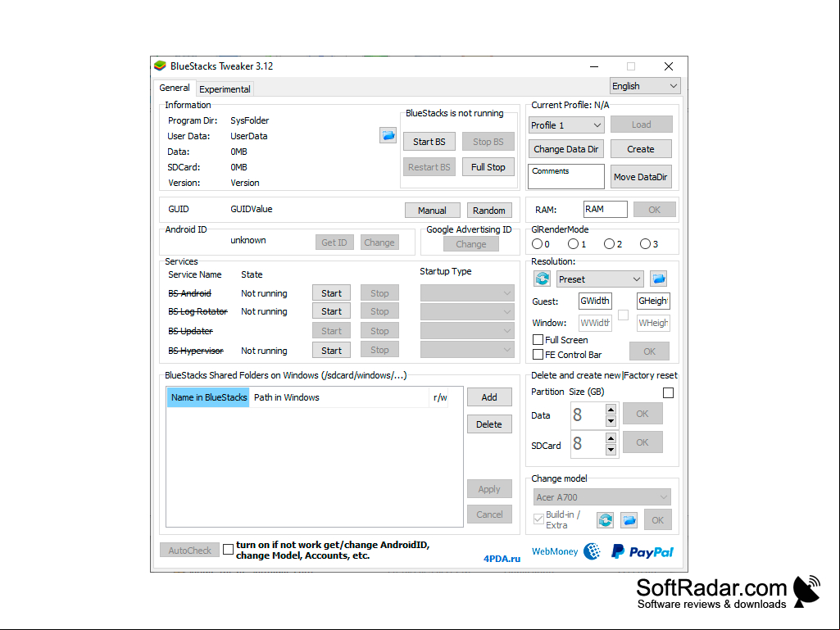Click the Google Advertising ID Change button
Viewport: 840px width, 630px height.
tap(471, 244)
